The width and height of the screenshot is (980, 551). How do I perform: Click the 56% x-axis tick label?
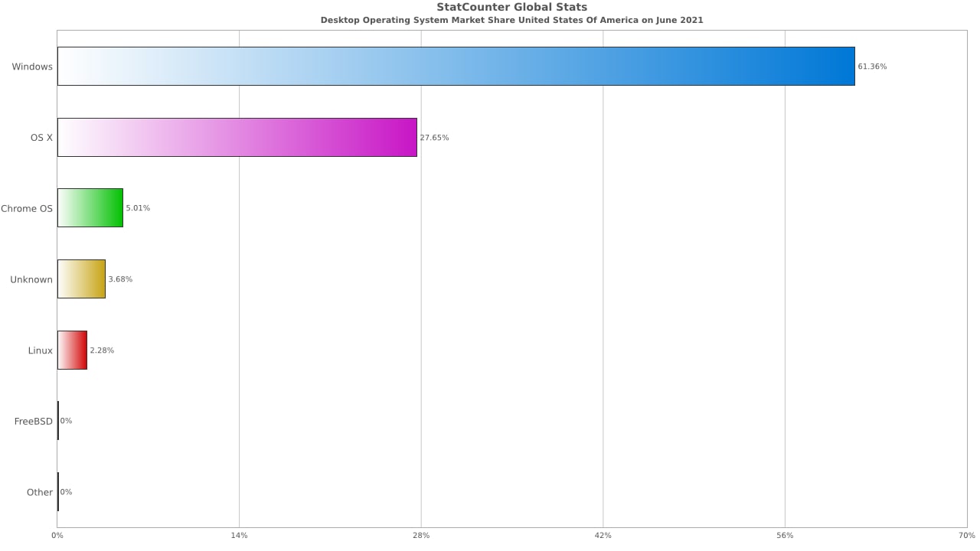click(785, 535)
